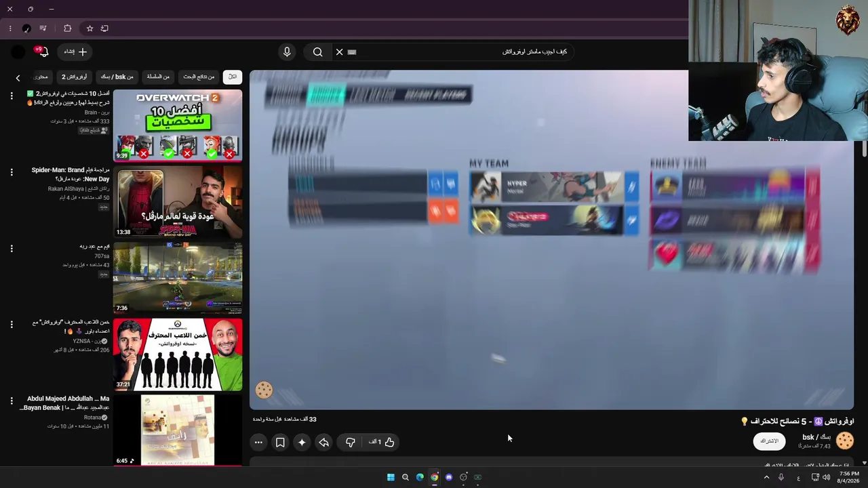Image resolution: width=868 pixels, height=488 pixels.
Task: Open the OBS icon in the taskbar
Action: point(464,477)
